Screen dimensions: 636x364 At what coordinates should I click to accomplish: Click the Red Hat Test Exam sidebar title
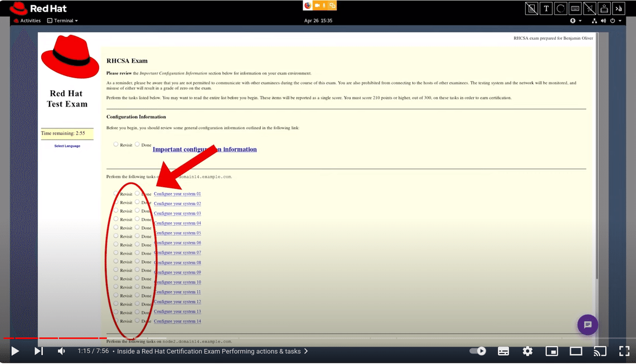[67, 99]
